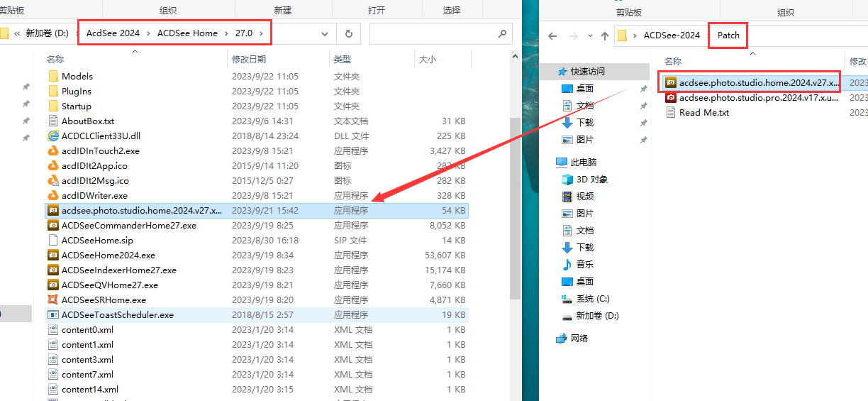The height and width of the screenshot is (401, 868).
Task: Expand chevron after AcdSee 2024 breadcrumb
Action: (148, 33)
